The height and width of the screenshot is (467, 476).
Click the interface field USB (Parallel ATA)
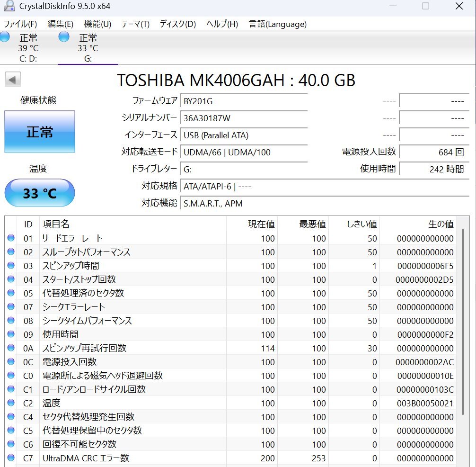coord(244,135)
